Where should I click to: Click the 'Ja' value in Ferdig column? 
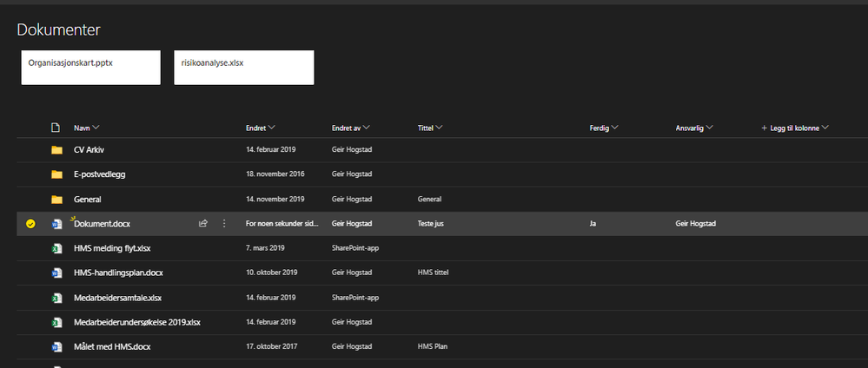pos(593,224)
